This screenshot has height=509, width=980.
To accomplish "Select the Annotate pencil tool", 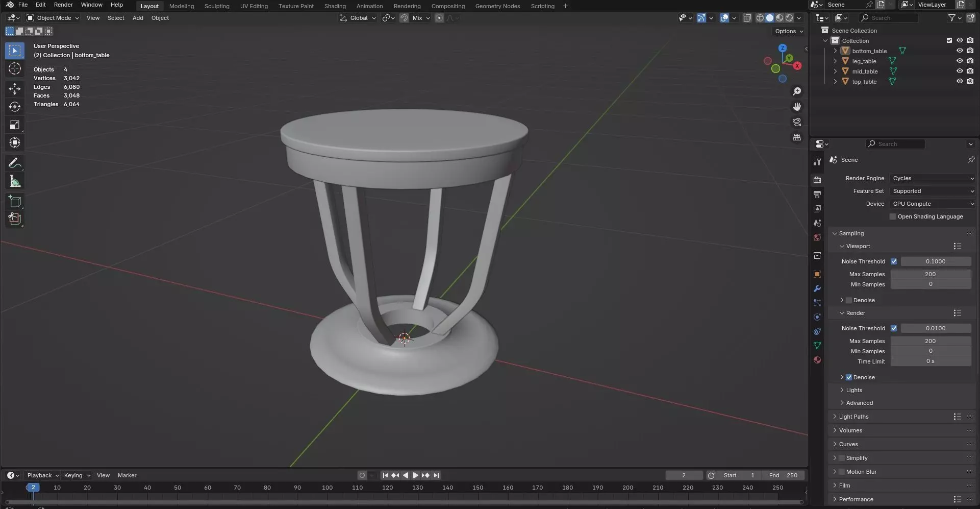I will click(15, 163).
